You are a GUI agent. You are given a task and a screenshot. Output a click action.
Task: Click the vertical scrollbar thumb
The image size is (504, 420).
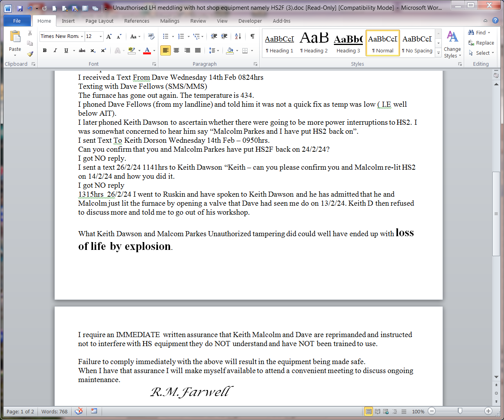pyautogui.click(x=496, y=214)
